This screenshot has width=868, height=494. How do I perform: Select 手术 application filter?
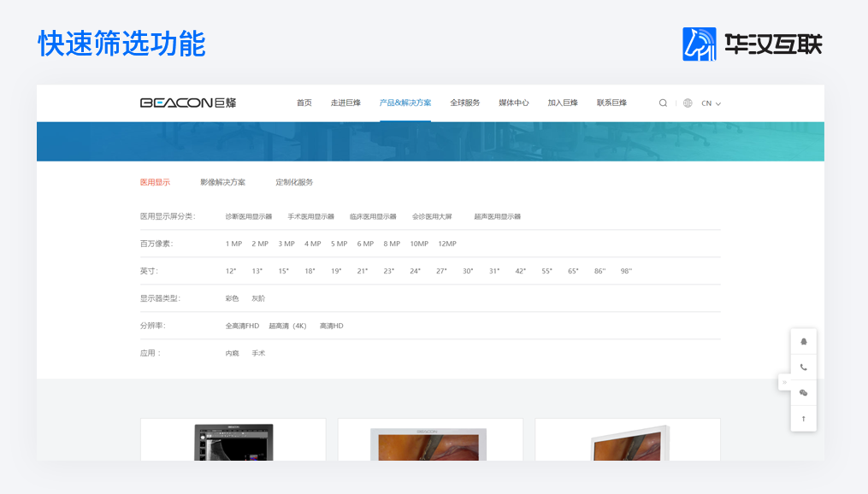click(258, 353)
